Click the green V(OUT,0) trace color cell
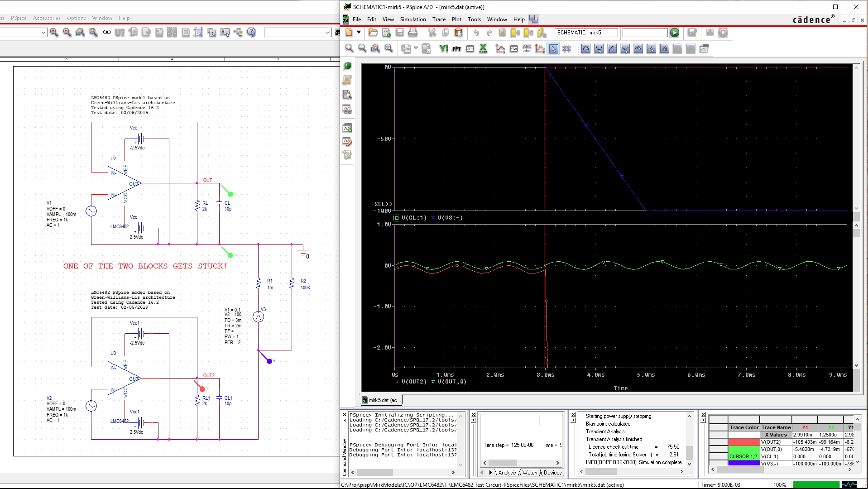Image resolution: width=868 pixels, height=489 pixels. (x=743, y=449)
